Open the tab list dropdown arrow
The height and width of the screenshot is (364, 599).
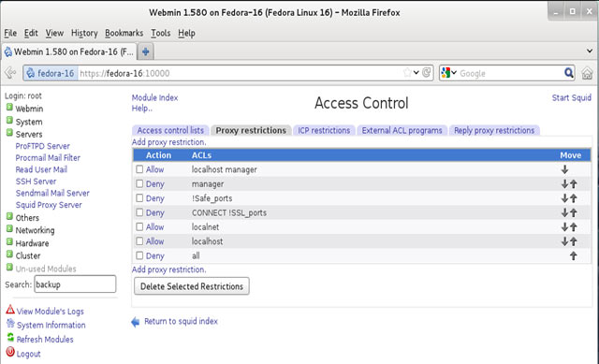pyautogui.click(x=590, y=51)
